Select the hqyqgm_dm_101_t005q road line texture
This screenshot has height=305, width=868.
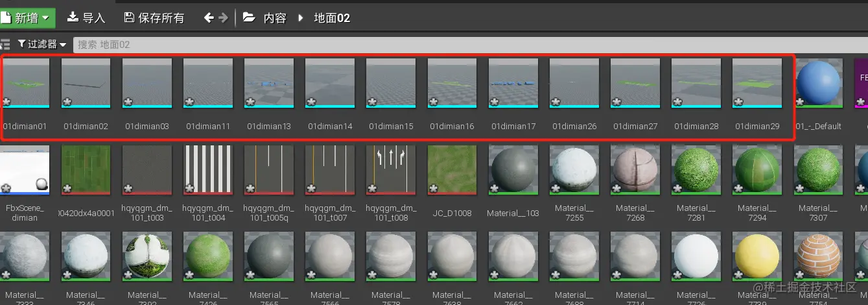point(269,169)
